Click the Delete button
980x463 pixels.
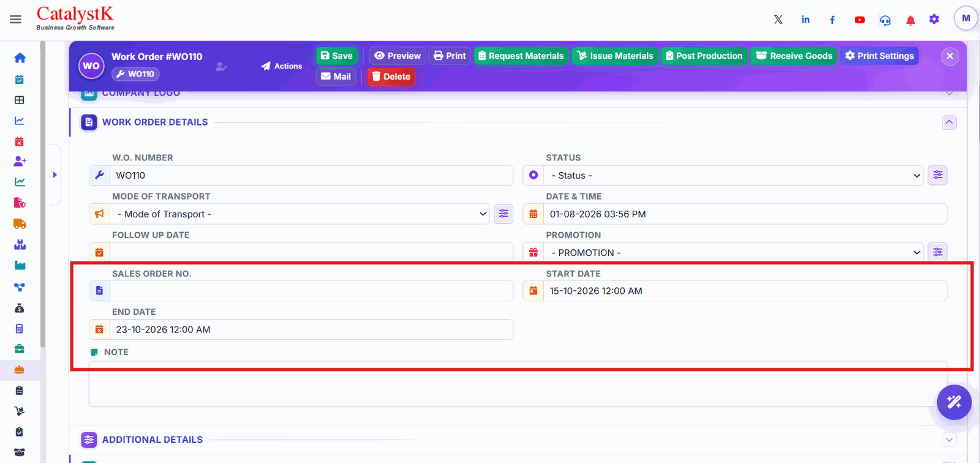391,77
